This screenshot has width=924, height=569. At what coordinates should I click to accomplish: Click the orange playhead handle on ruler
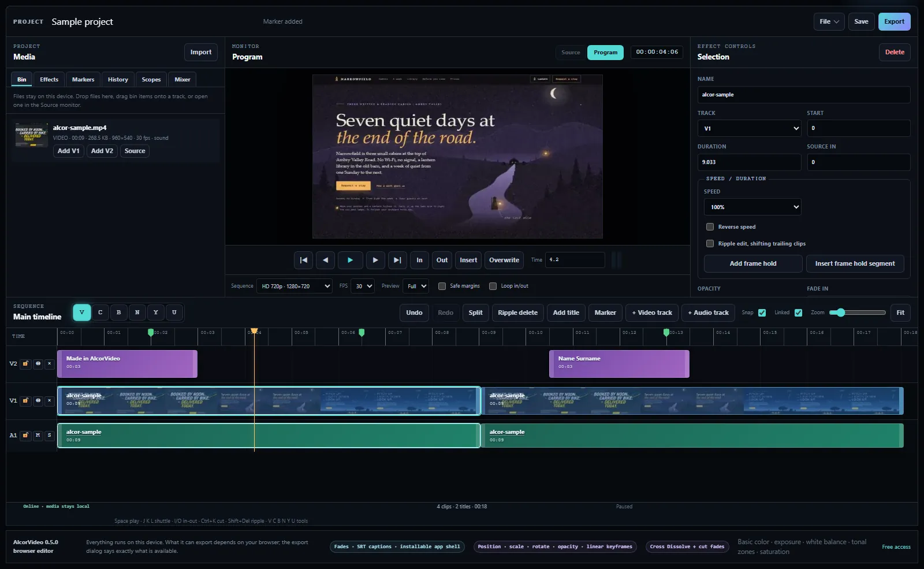[x=254, y=331]
